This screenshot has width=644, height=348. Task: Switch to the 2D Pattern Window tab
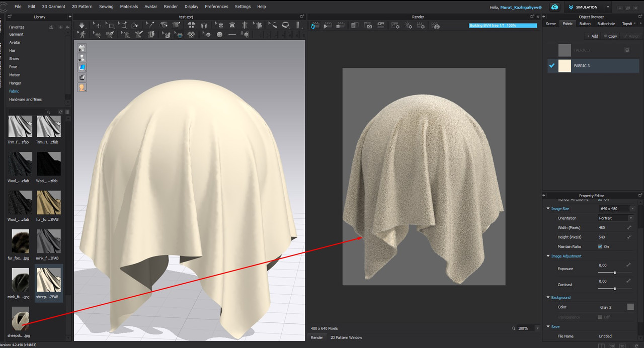(346, 337)
